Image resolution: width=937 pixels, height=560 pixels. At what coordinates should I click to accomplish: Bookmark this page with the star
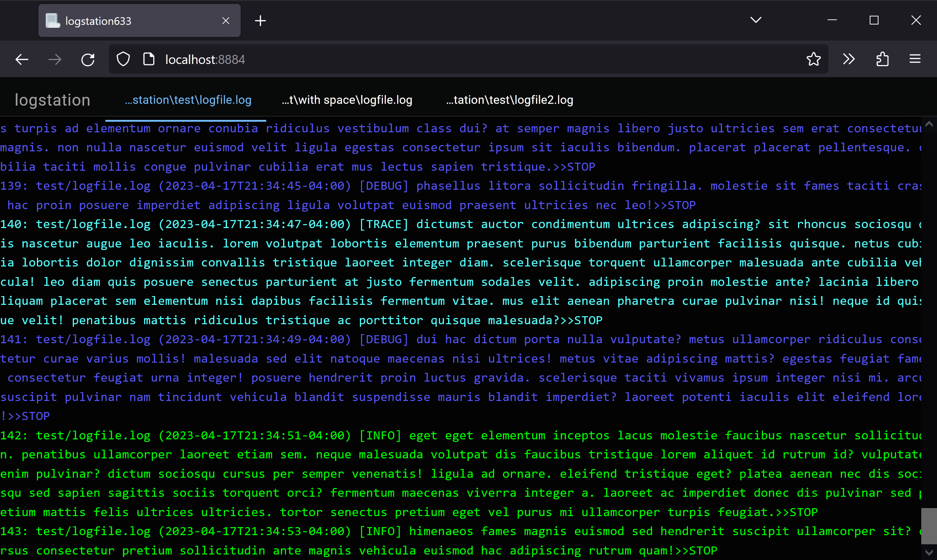coord(813,59)
